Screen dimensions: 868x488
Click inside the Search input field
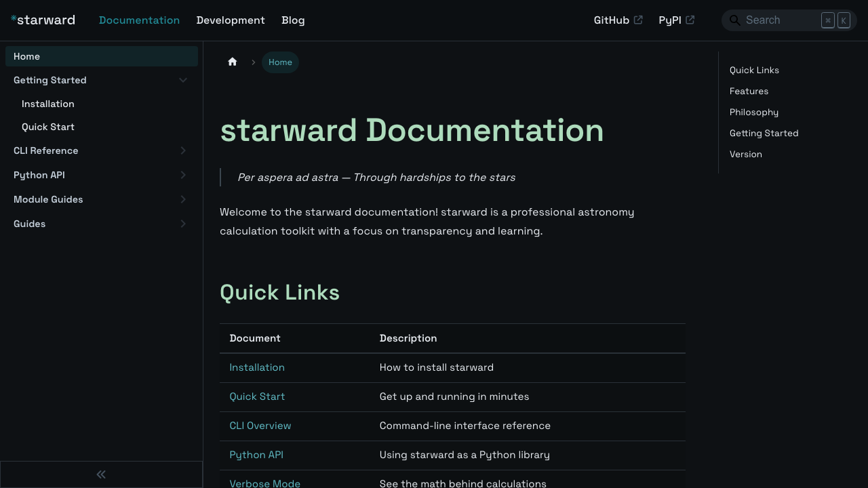click(x=780, y=20)
